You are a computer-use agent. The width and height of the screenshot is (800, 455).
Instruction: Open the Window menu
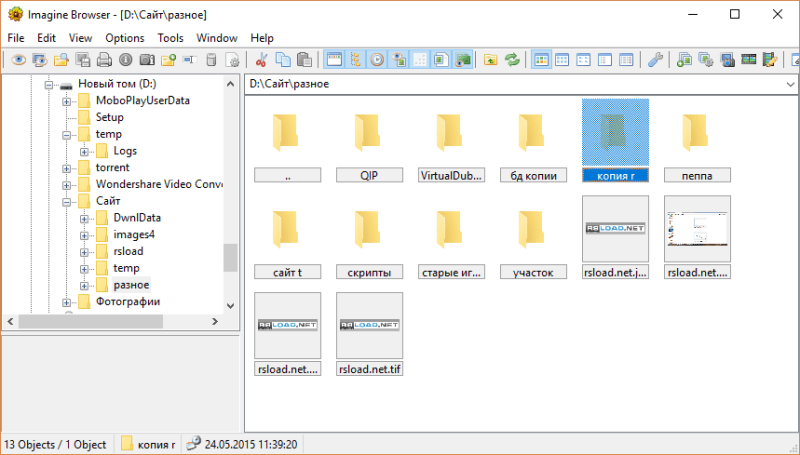(217, 38)
